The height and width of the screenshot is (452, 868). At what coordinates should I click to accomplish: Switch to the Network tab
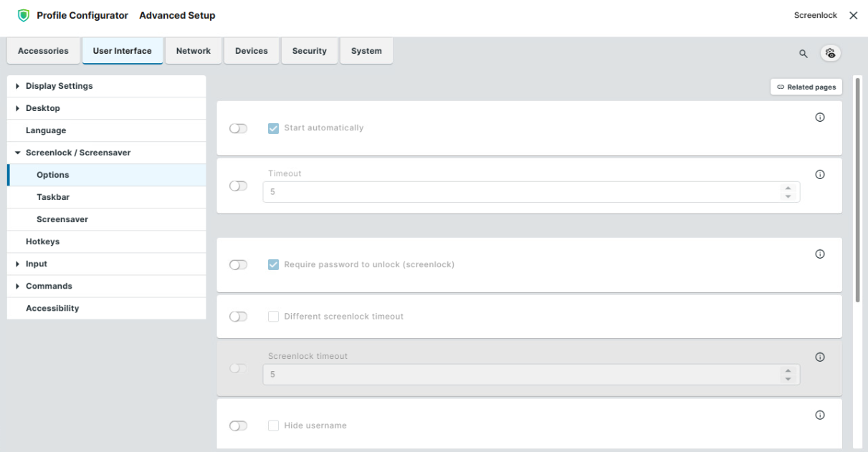(x=193, y=51)
